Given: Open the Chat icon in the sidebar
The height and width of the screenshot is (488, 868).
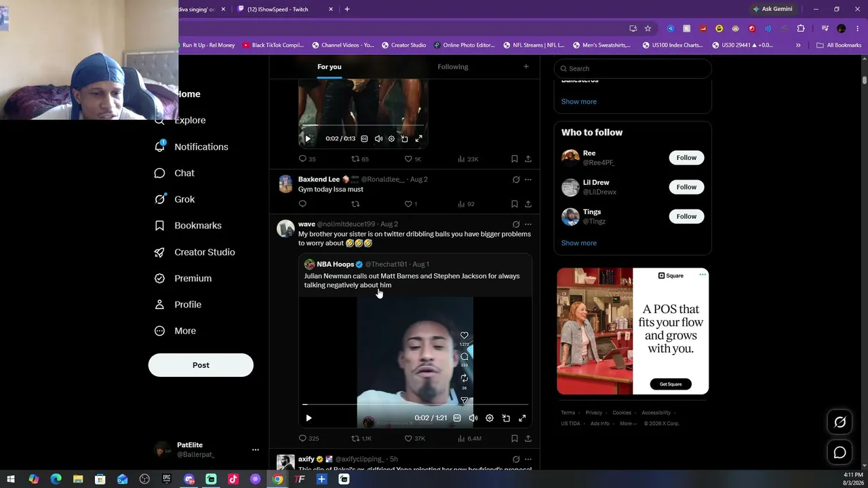Looking at the screenshot, I should point(159,173).
